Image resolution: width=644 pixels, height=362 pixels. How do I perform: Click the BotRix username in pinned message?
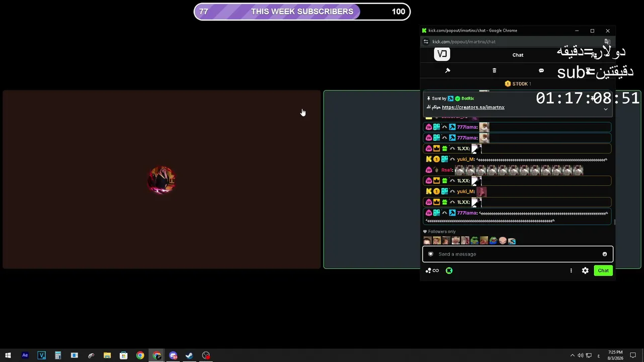coord(467,99)
